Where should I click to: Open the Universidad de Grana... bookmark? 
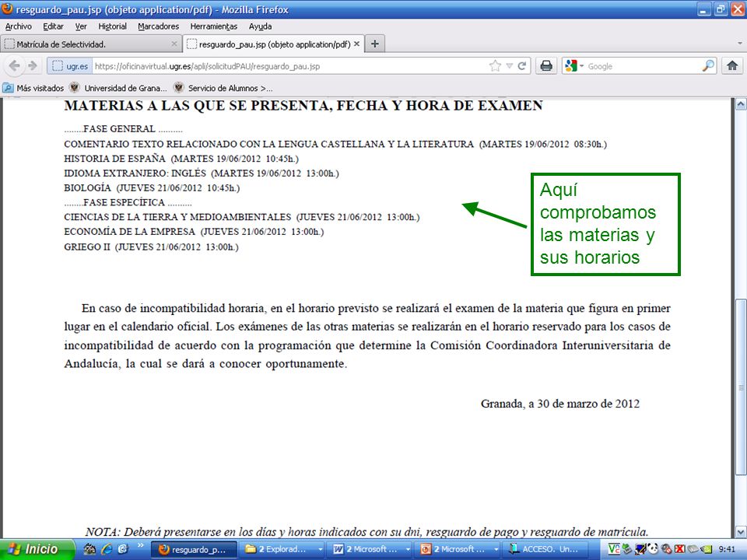pyautogui.click(x=118, y=88)
